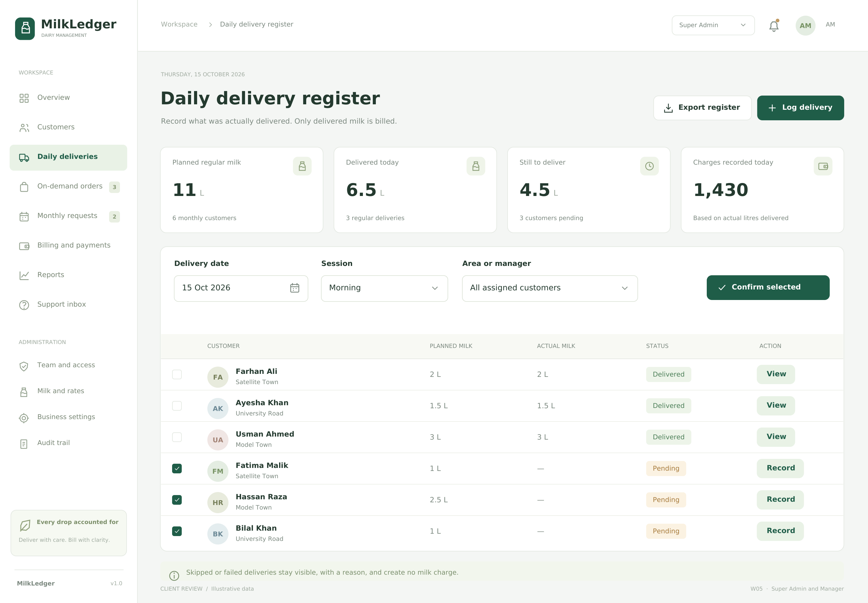Click the wallet icon on Charges recorded today card
Viewport: 868px width, 603px height.
(823, 166)
